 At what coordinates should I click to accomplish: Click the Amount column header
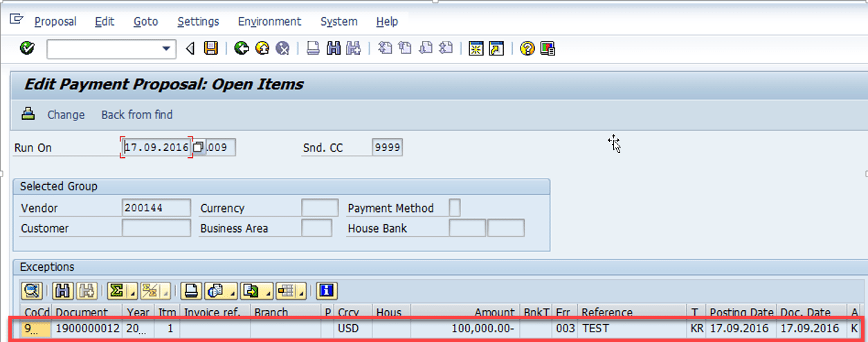point(464,312)
